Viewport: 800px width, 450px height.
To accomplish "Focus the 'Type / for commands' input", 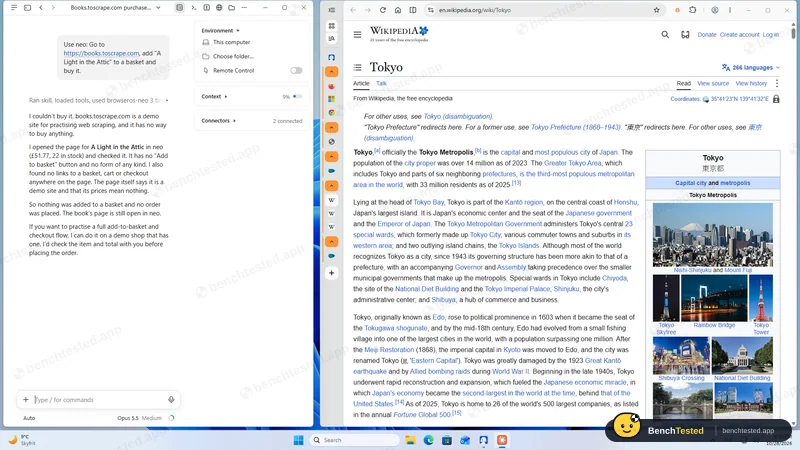I will point(99,399).
